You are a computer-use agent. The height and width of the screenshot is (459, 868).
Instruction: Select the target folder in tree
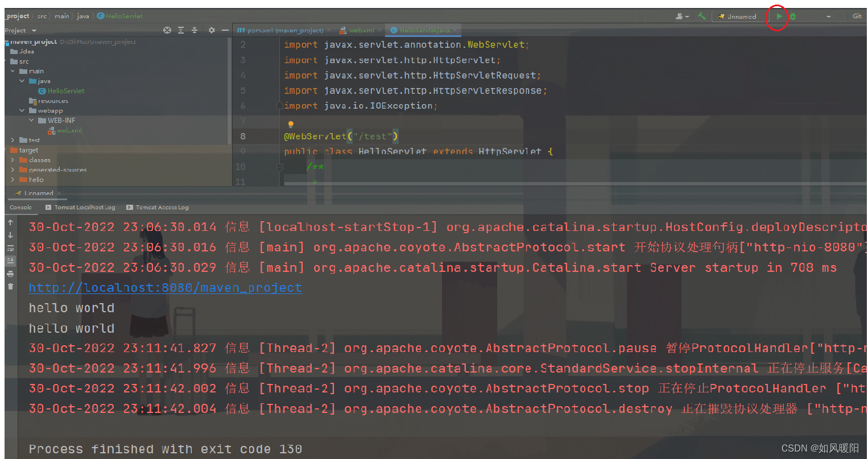tap(24, 150)
